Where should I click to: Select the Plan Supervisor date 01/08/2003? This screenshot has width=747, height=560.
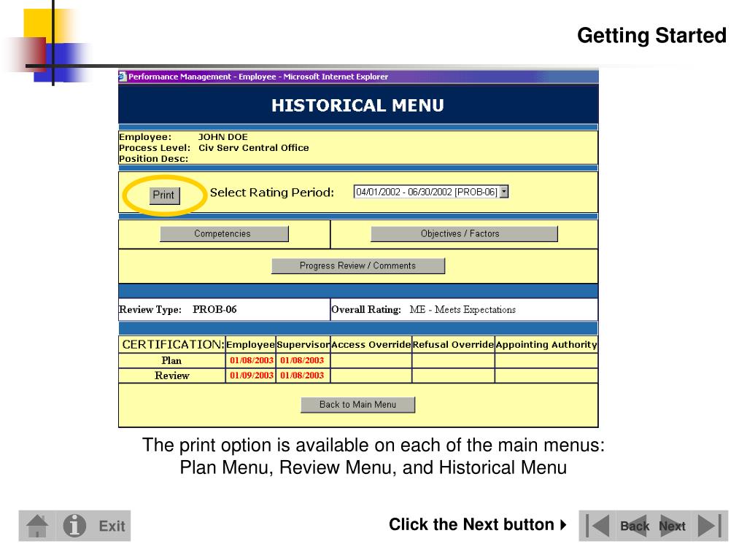coord(302,360)
